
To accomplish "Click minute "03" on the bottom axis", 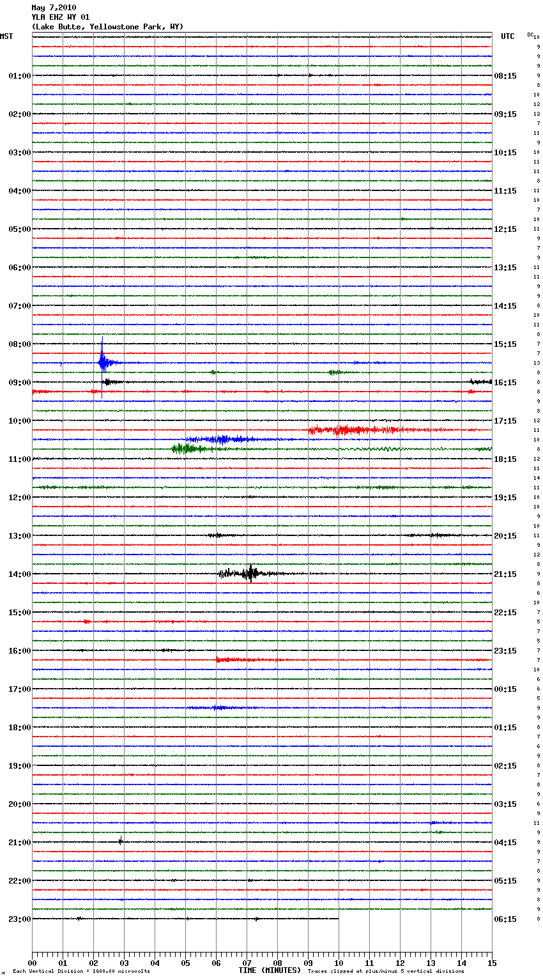I will tap(124, 963).
